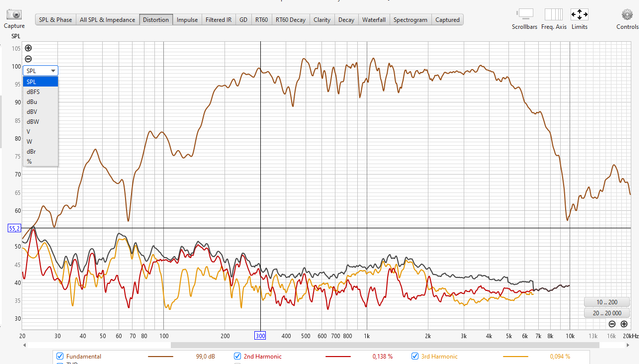
Task: Select % in the units list
Action: (40, 161)
